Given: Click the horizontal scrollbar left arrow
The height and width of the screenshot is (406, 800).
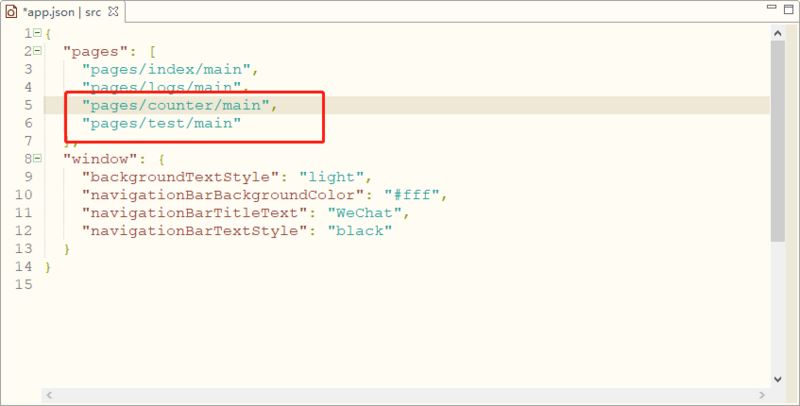Looking at the screenshot, I should click(x=49, y=395).
